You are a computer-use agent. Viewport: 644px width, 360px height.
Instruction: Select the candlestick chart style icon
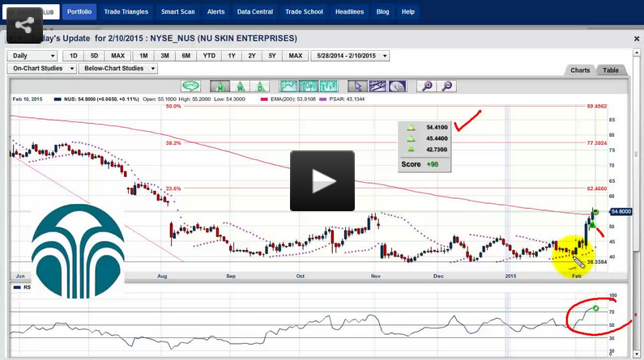pos(308,86)
